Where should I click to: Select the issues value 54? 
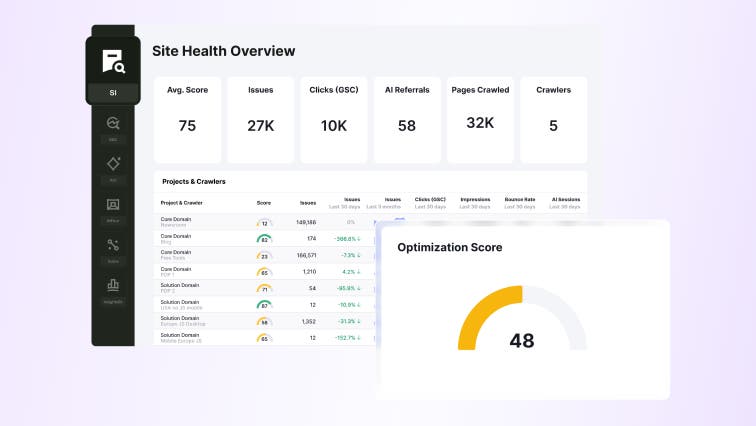tap(312, 288)
